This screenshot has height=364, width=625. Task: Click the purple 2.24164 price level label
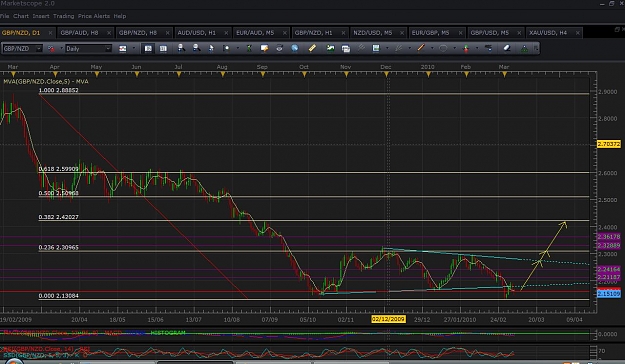(x=609, y=270)
